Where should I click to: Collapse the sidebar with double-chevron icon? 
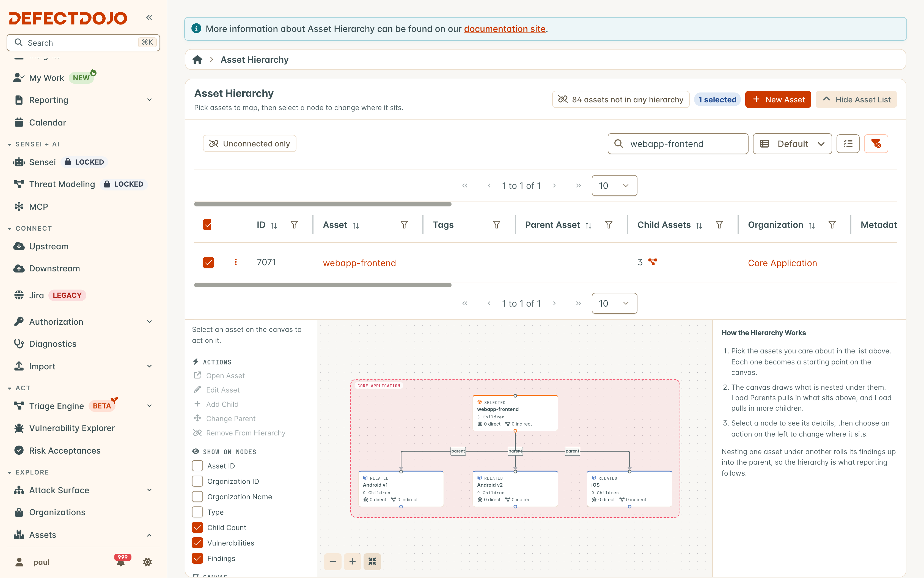149,18
